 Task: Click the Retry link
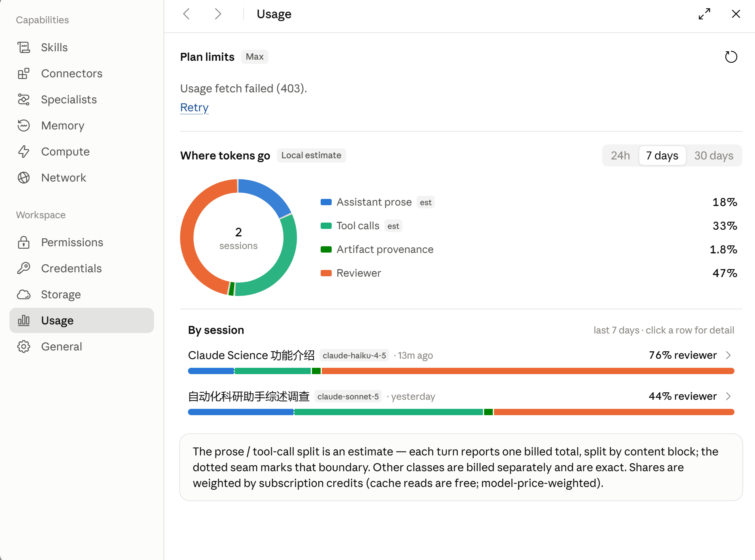coord(194,107)
